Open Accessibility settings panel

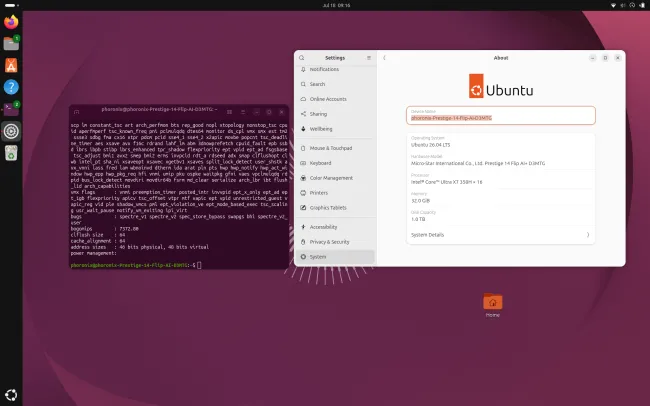[335, 227]
